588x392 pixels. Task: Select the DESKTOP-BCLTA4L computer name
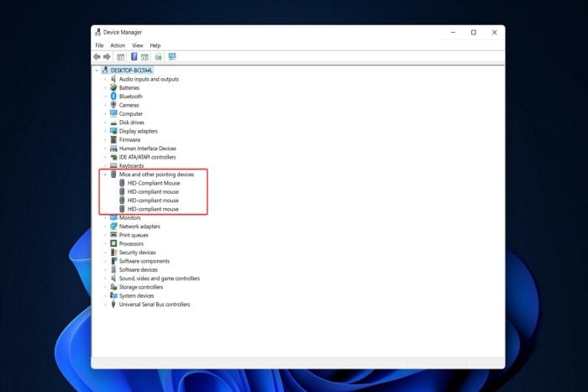[x=131, y=70]
